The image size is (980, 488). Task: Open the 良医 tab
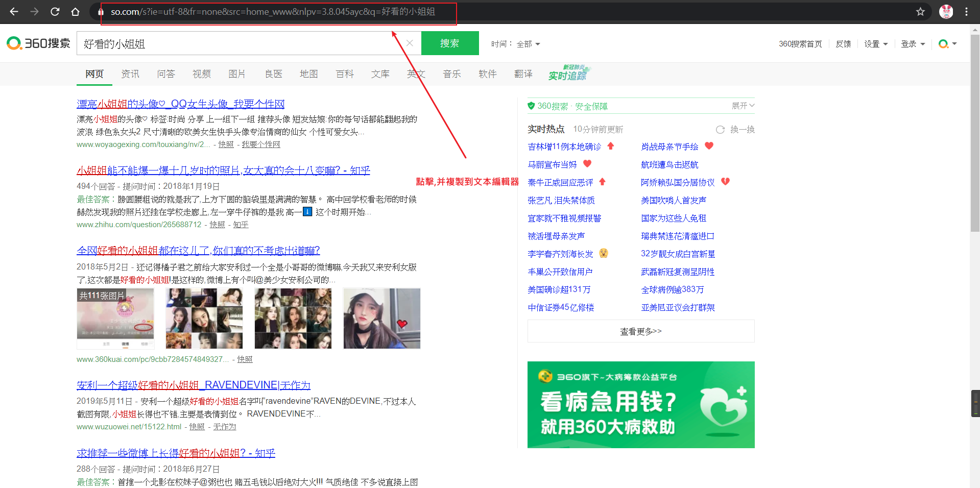tap(273, 74)
